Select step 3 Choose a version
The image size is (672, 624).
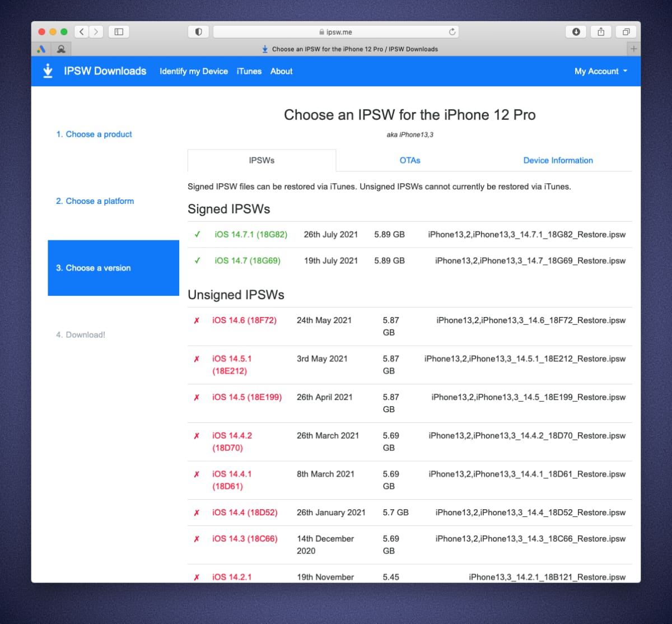pos(114,268)
